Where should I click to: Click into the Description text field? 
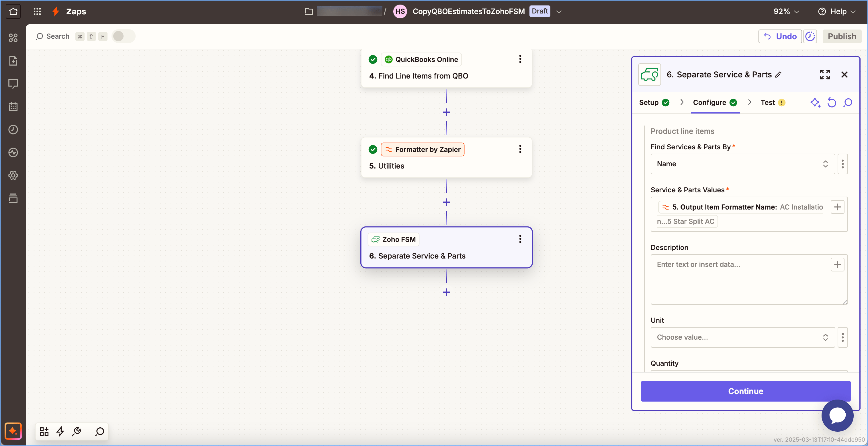pos(741,279)
